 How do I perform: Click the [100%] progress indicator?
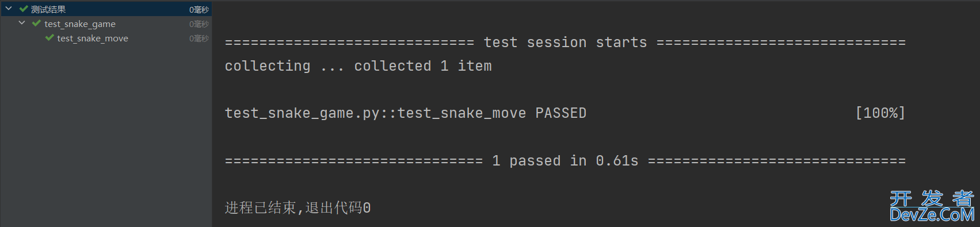pyautogui.click(x=880, y=113)
